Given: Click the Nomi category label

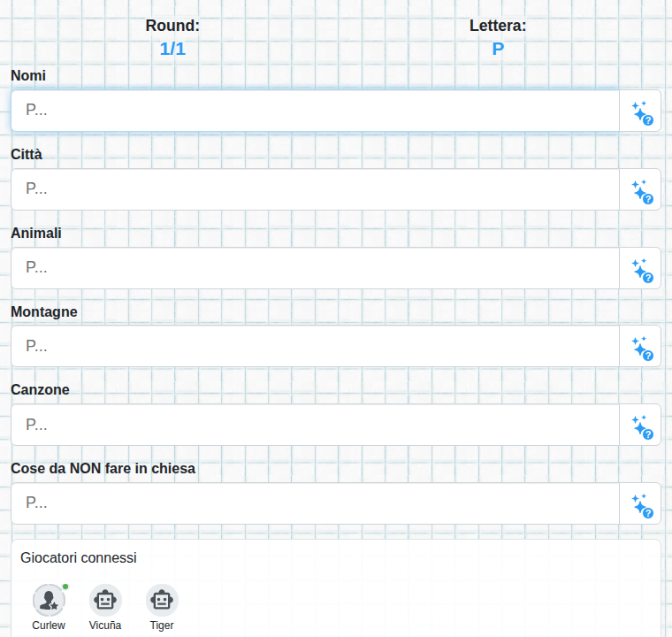Looking at the screenshot, I should (28, 75).
